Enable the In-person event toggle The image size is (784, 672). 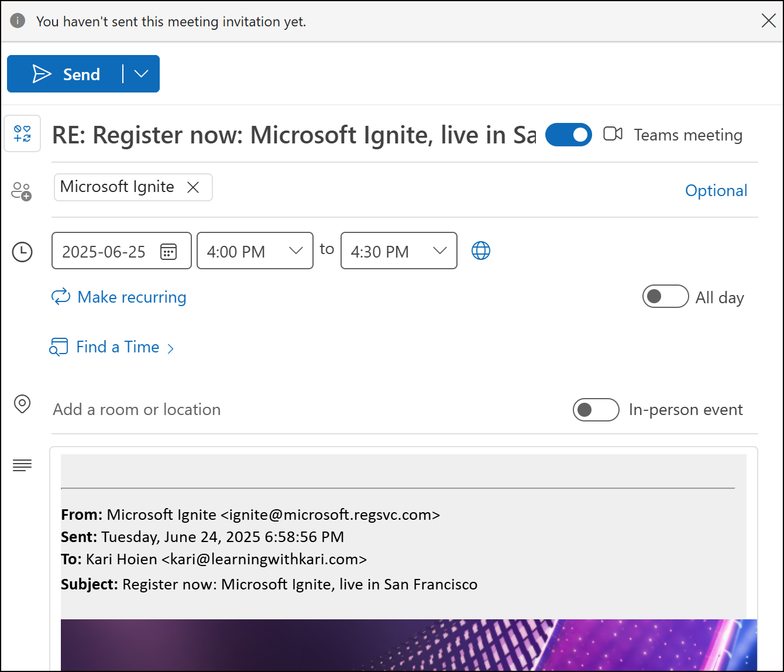(596, 410)
